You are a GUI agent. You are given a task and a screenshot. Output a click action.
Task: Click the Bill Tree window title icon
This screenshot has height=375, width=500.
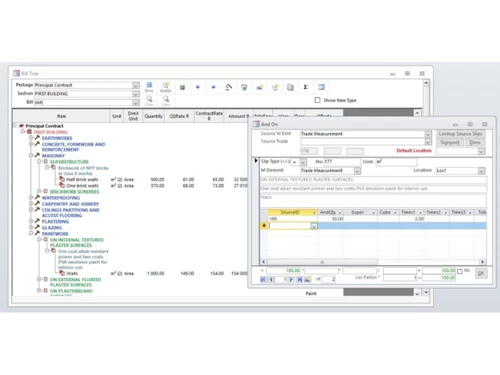(x=16, y=73)
